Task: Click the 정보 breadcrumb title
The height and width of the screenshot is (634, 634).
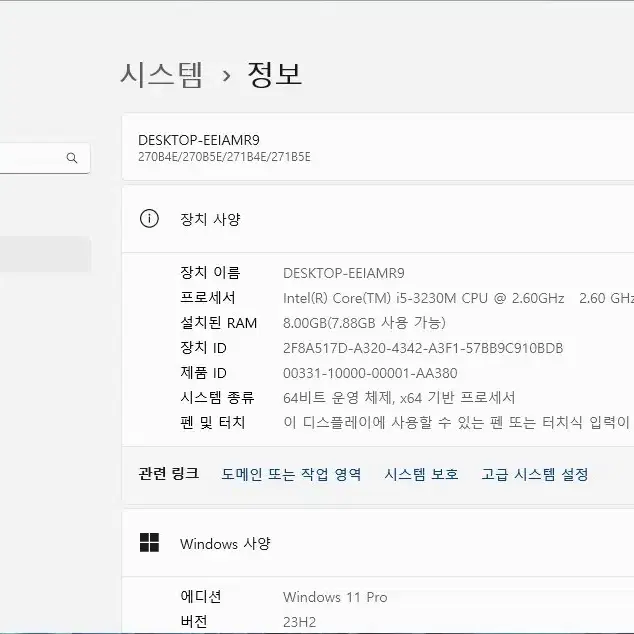Action: coord(275,74)
